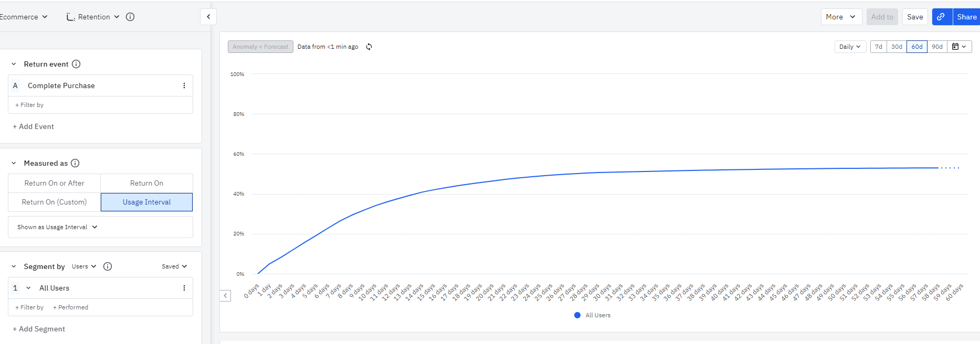Image resolution: width=980 pixels, height=344 pixels.
Task: Copy chart link with the link icon
Action: pyautogui.click(x=942, y=17)
